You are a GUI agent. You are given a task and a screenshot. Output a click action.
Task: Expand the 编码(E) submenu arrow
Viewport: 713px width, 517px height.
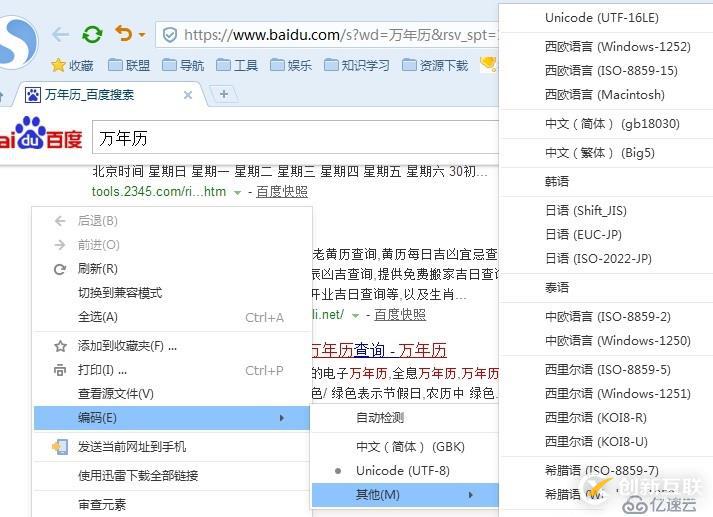click(282, 418)
